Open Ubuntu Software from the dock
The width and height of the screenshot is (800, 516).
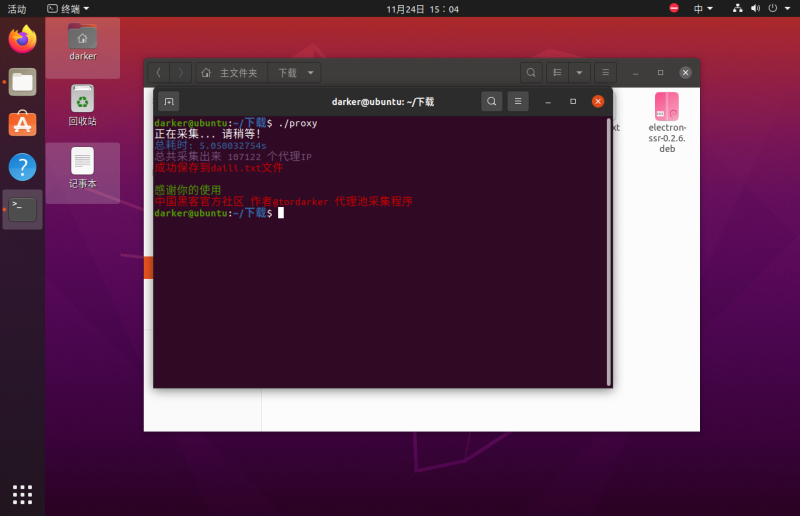point(22,124)
